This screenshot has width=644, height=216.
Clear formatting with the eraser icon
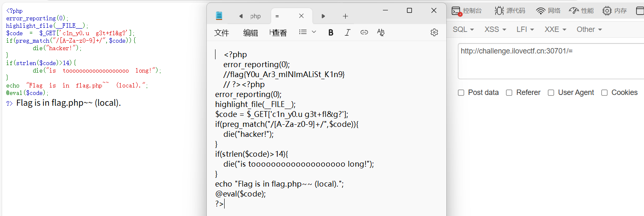tap(381, 32)
